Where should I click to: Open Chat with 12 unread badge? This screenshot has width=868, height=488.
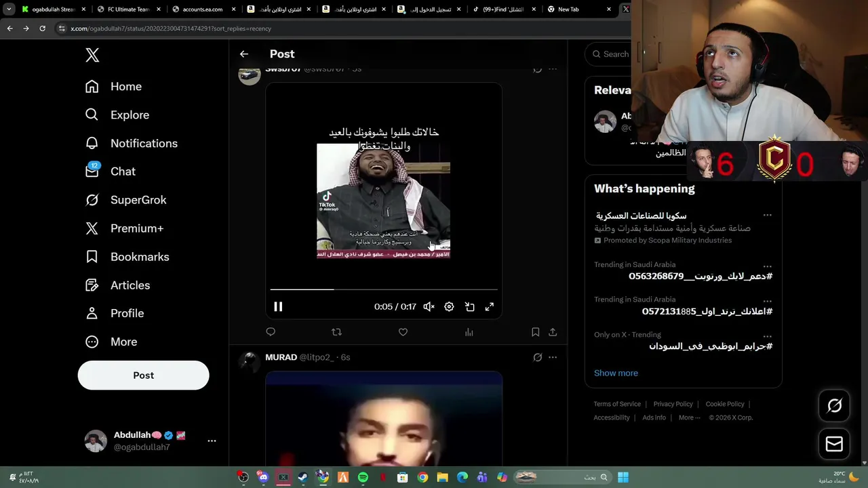[111, 171]
